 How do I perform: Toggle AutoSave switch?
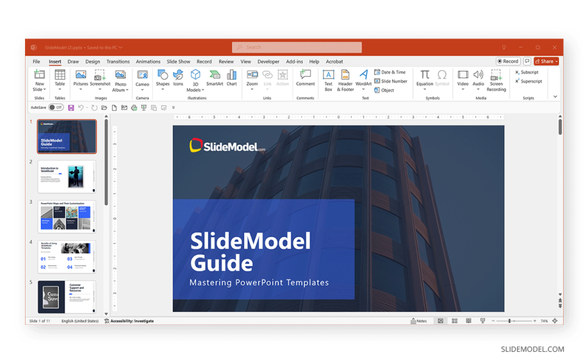pos(56,107)
